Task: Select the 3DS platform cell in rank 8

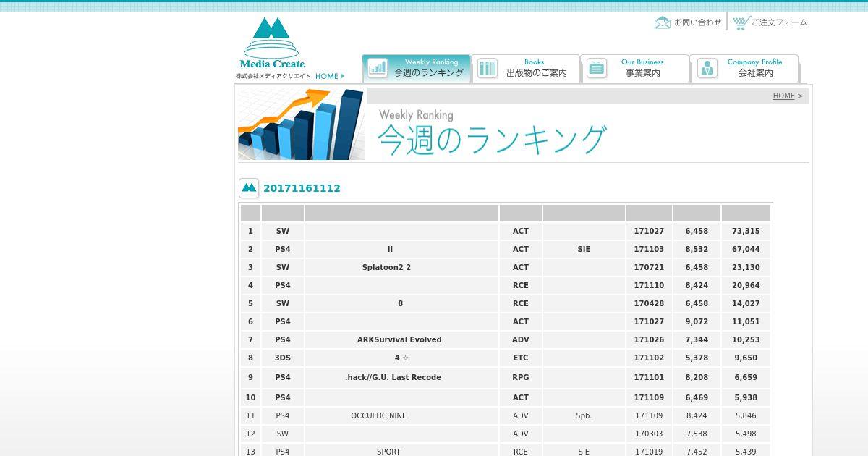Action: tap(283, 358)
